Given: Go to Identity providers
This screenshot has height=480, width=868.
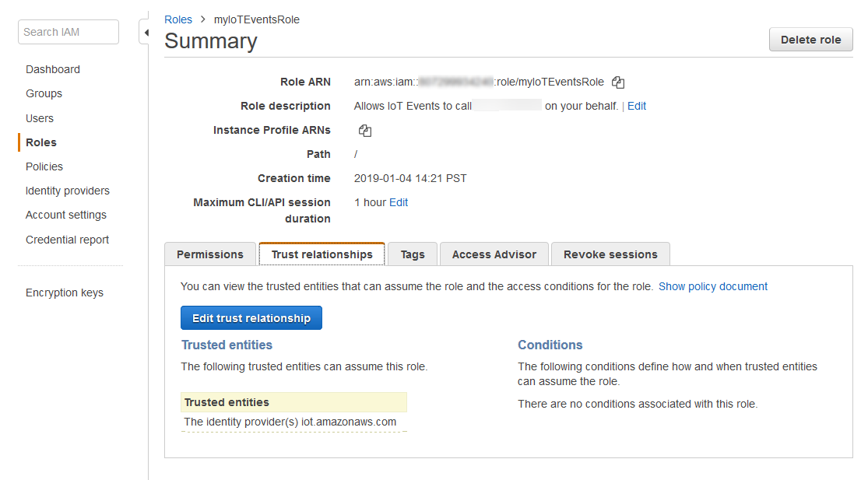Looking at the screenshot, I should 69,191.
